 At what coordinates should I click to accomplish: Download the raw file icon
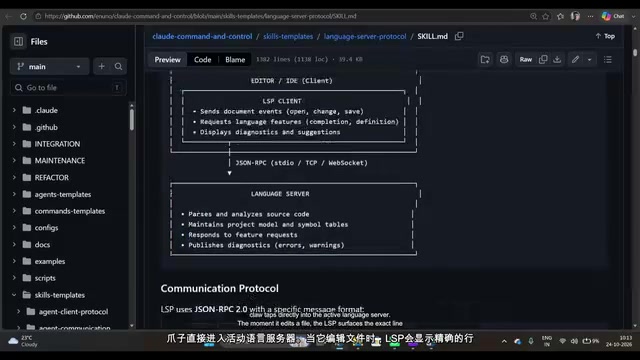point(557,60)
